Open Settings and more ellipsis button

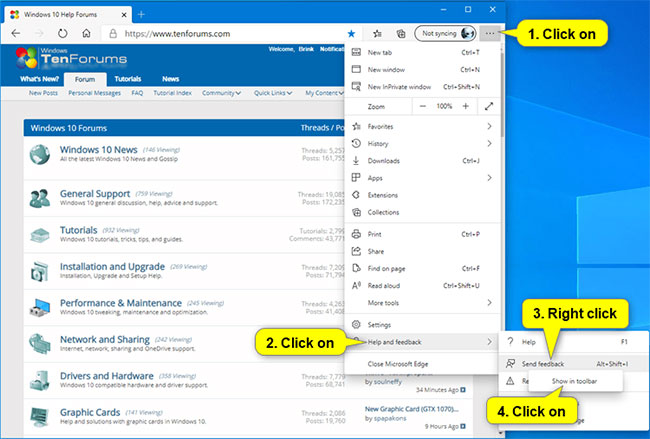pyautogui.click(x=490, y=33)
